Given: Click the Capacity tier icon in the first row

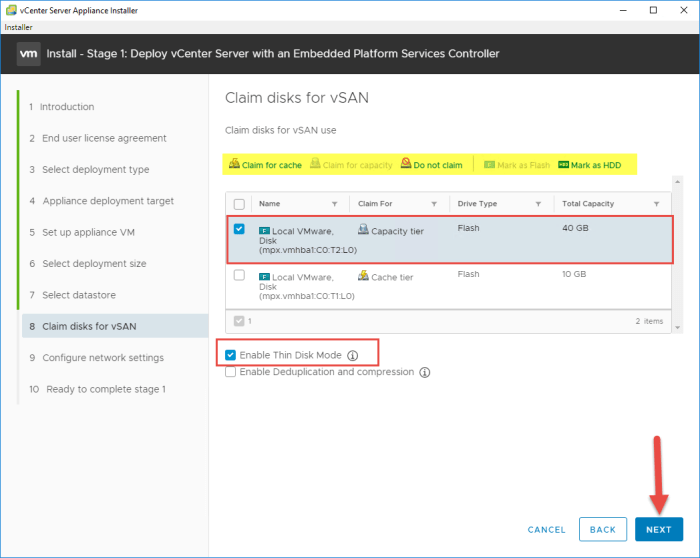Looking at the screenshot, I should point(363,229).
